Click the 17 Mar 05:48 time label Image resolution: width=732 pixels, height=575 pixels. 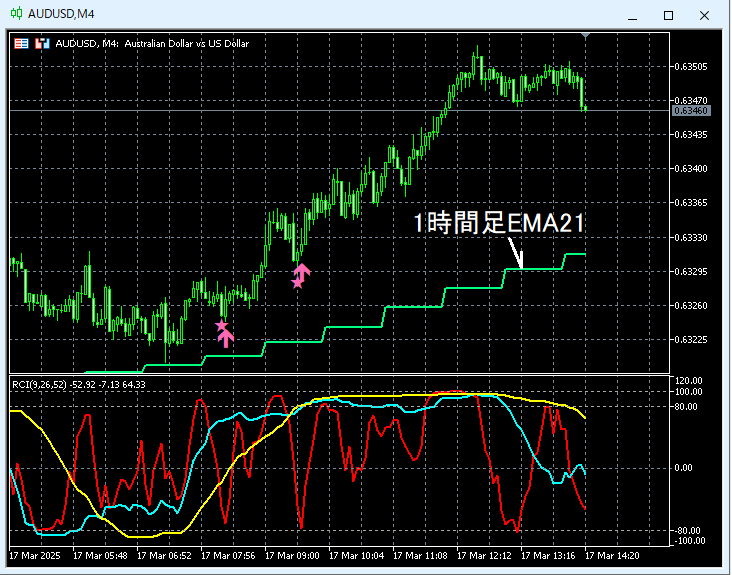pyautogui.click(x=100, y=556)
